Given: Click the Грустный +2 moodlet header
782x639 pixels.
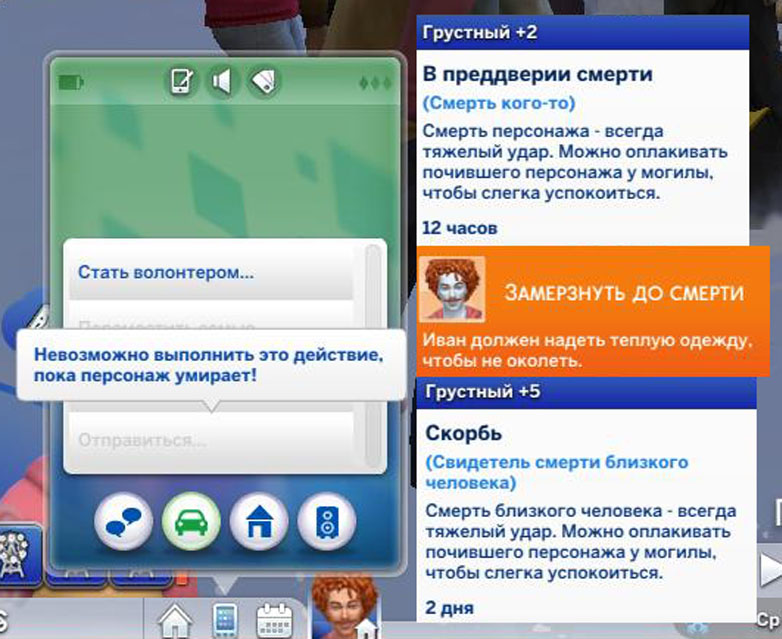Looking at the screenshot, I should 583,32.
